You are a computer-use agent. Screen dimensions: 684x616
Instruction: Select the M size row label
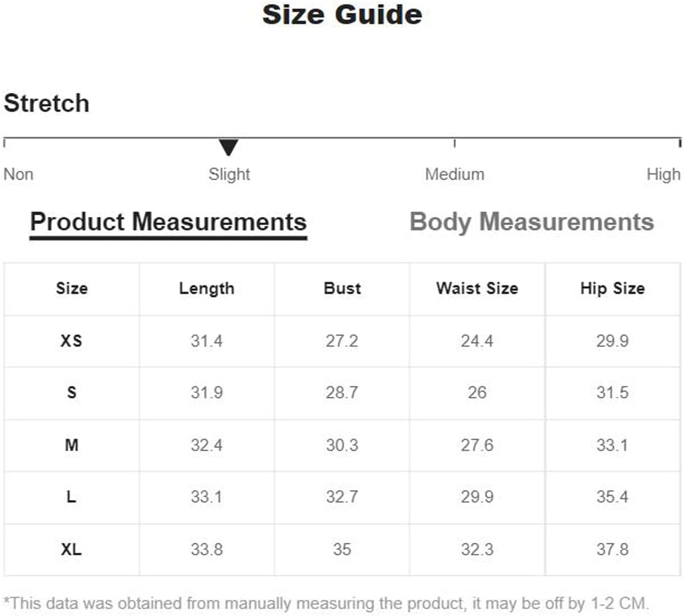[72, 445]
